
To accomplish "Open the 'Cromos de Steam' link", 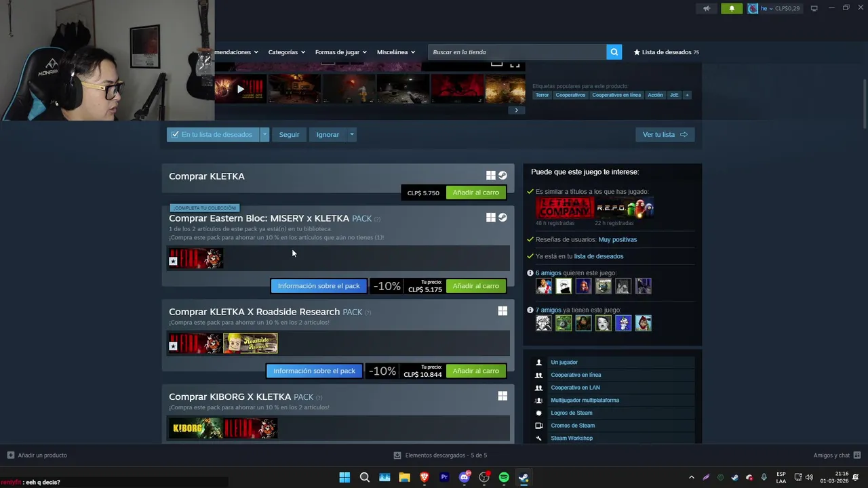I will click(573, 426).
